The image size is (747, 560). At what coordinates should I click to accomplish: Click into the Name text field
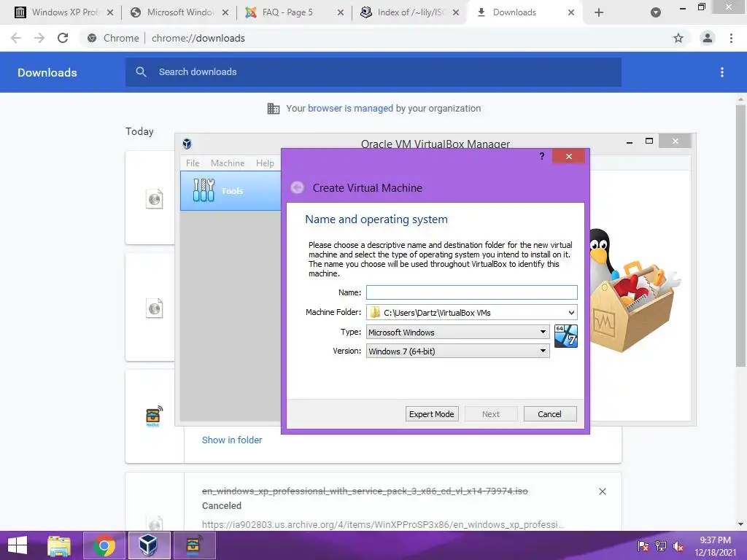(x=472, y=292)
